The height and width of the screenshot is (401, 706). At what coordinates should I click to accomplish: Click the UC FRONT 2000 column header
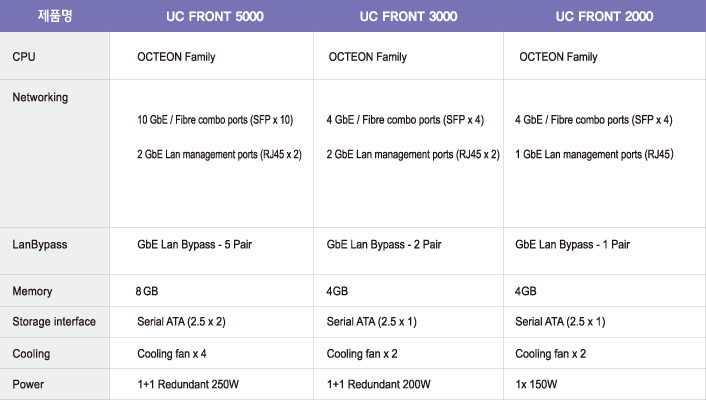(604, 17)
